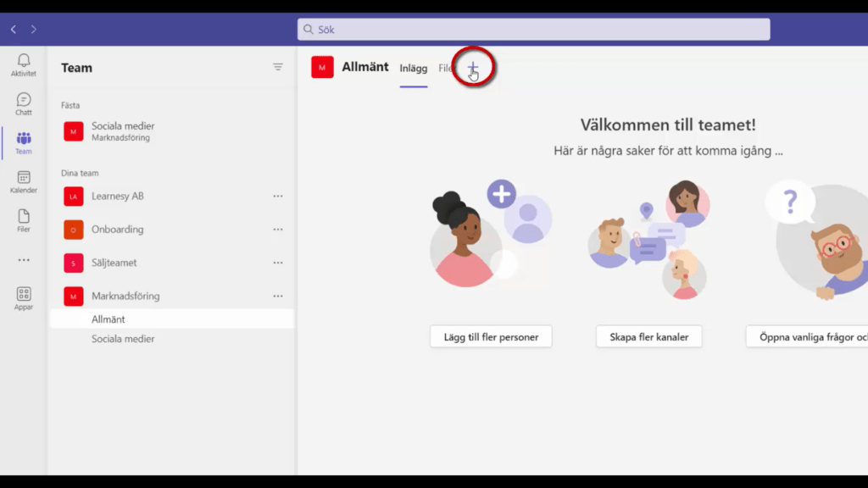Select the Allmänt channel

108,319
